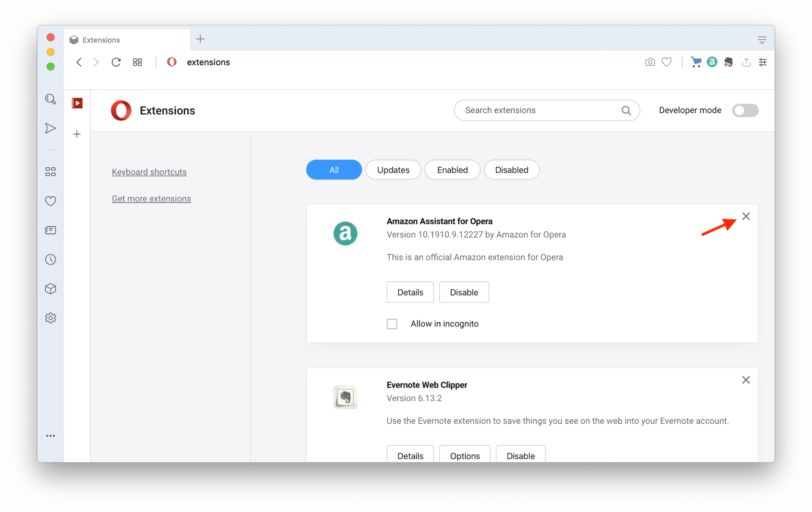Viewport: 812px width, 512px height.
Task: Open Get more extensions page
Action: [x=150, y=198]
